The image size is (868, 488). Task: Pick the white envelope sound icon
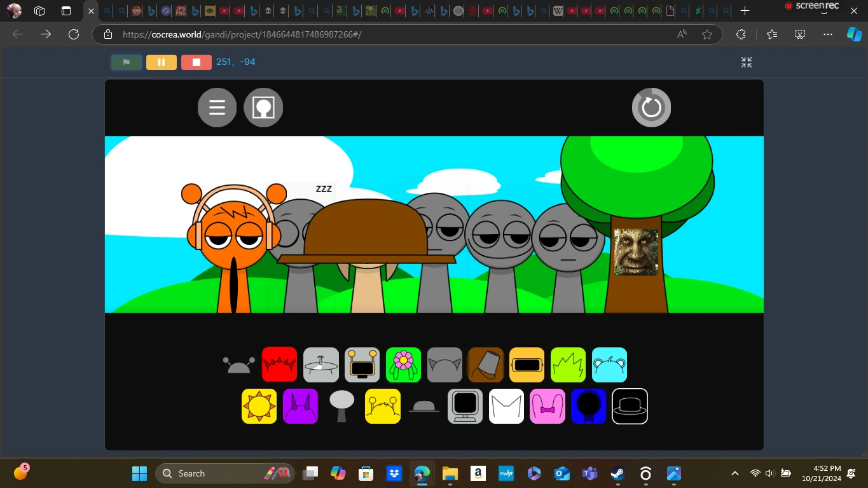click(x=506, y=406)
